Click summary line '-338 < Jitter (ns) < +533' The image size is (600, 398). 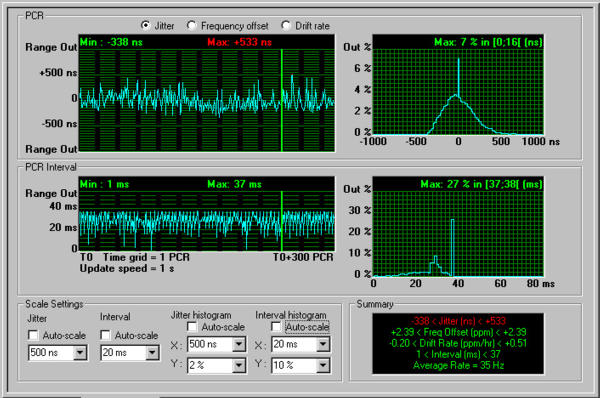click(x=458, y=321)
